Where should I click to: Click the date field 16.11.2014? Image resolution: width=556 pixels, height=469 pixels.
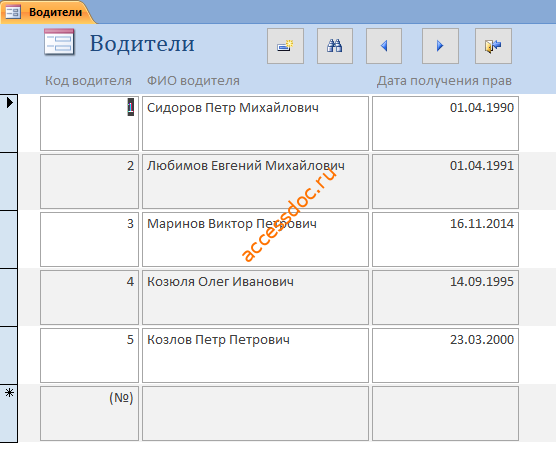tap(445, 239)
